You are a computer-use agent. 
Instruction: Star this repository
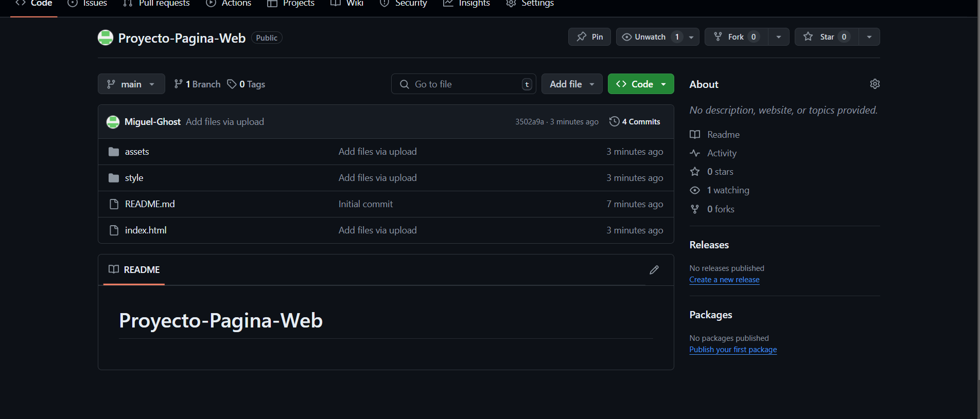827,37
